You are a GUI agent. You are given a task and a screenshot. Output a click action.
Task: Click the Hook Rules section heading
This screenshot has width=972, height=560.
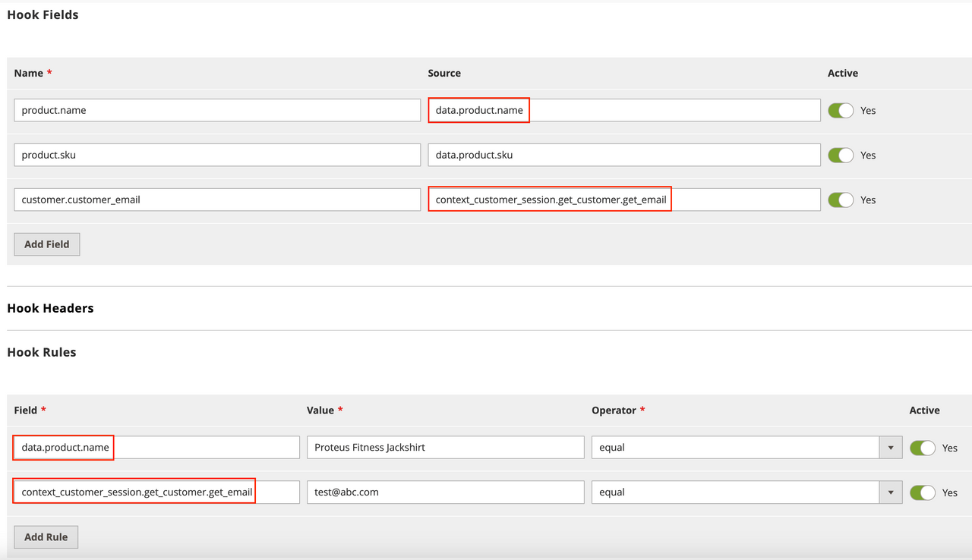pyautogui.click(x=42, y=352)
